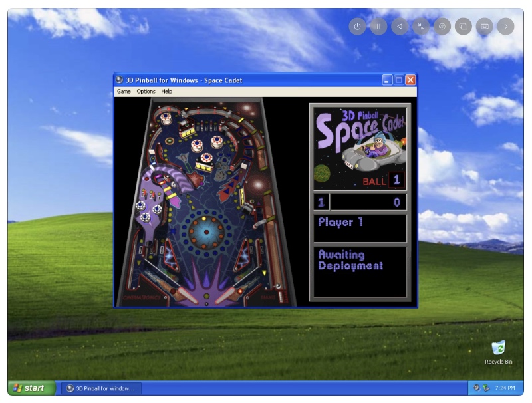The width and height of the screenshot is (532, 403).
Task: Click the circular disabled-style icon in overlay toolbar
Action: pyautogui.click(x=442, y=27)
